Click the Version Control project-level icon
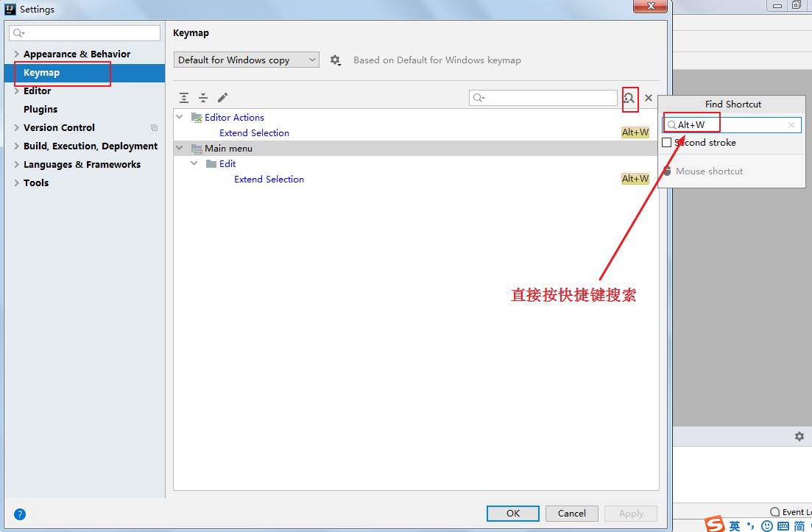This screenshot has width=812, height=532. pos(155,127)
